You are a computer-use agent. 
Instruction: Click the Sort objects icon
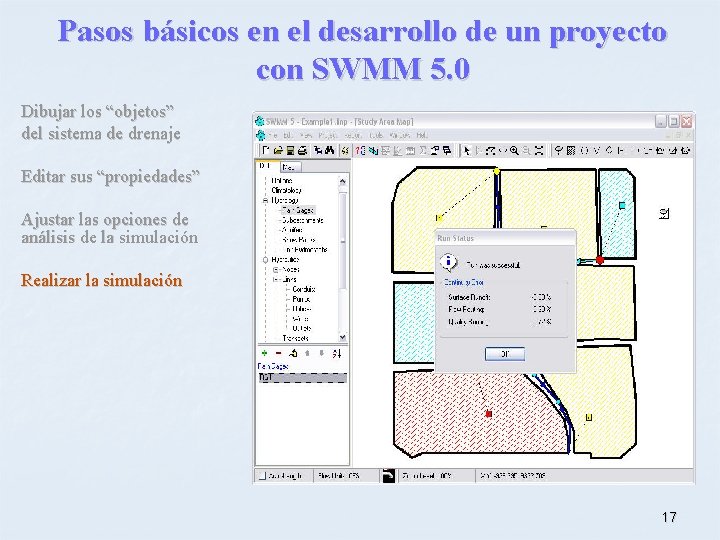click(x=337, y=353)
